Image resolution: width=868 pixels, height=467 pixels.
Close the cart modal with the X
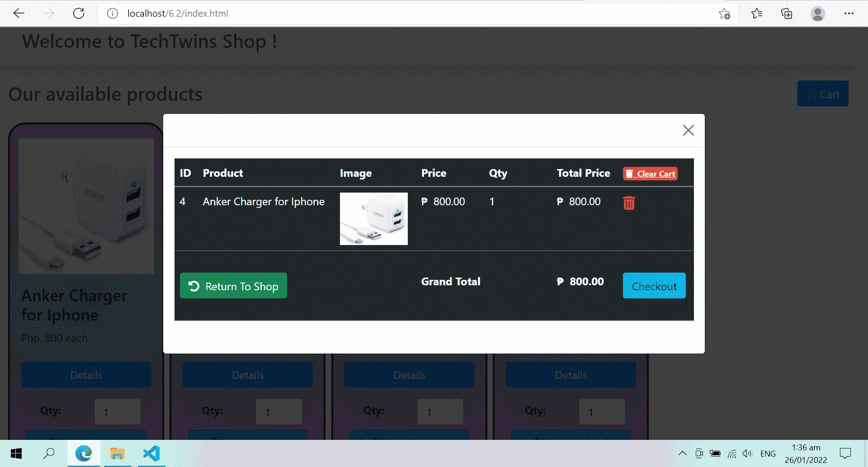(688, 130)
